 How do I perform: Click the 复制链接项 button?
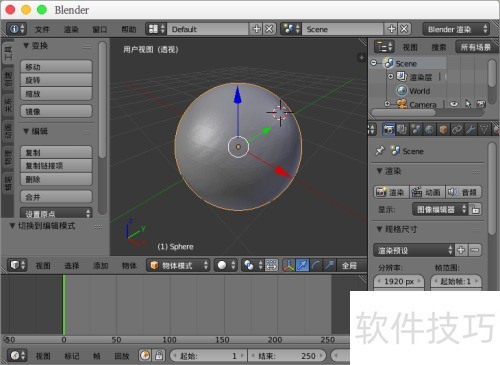point(56,165)
